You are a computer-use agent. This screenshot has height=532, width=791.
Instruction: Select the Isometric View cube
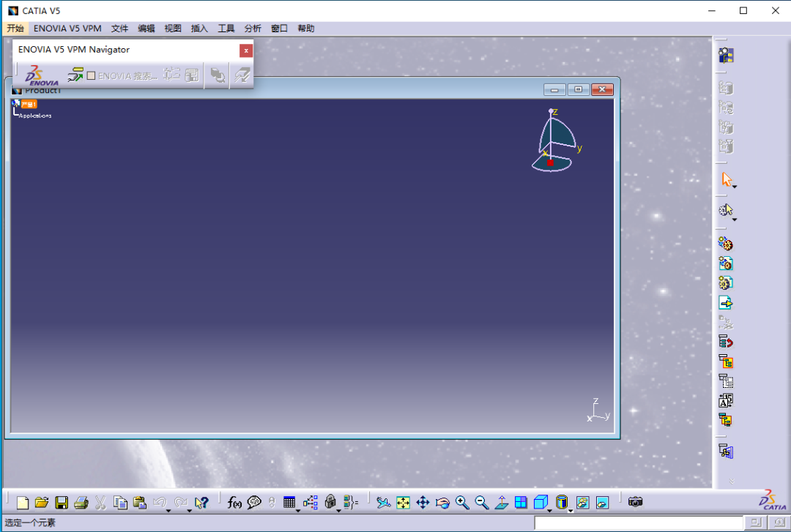541,502
